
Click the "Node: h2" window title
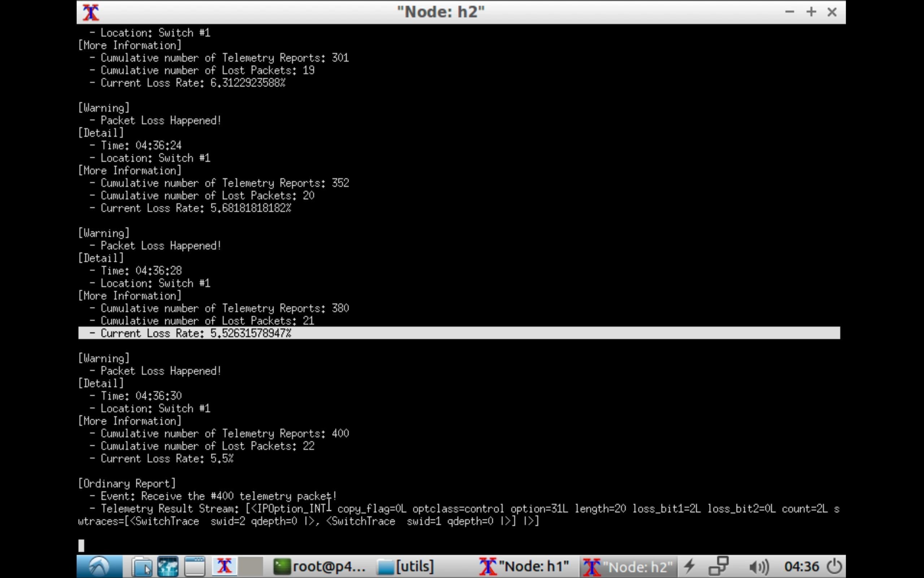coord(441,12)
